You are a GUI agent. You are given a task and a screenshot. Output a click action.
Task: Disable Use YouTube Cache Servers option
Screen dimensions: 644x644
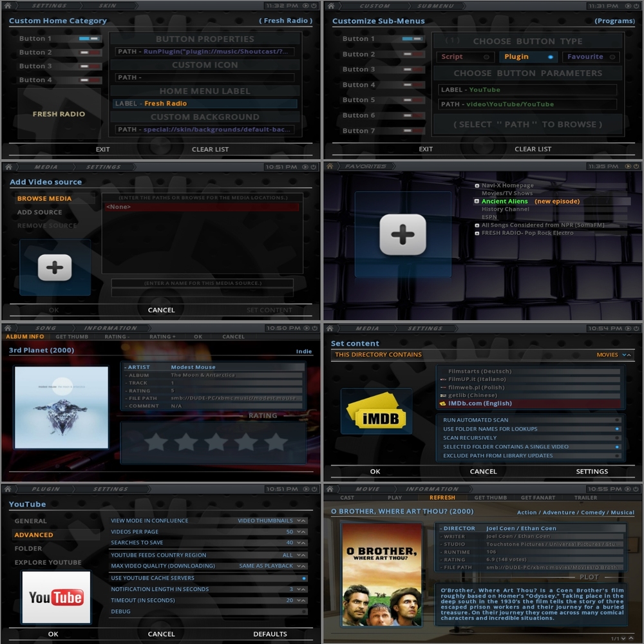point(304,578)
